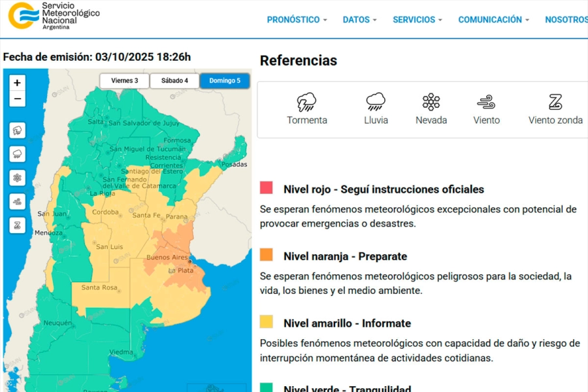Zoom out of the alert map

(x=18, y=99)
